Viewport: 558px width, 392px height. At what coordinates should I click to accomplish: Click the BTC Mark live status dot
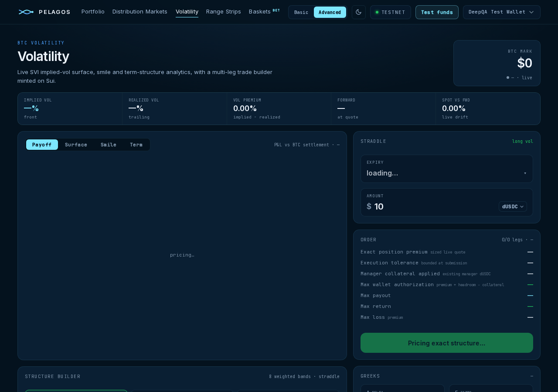[508, 78]
